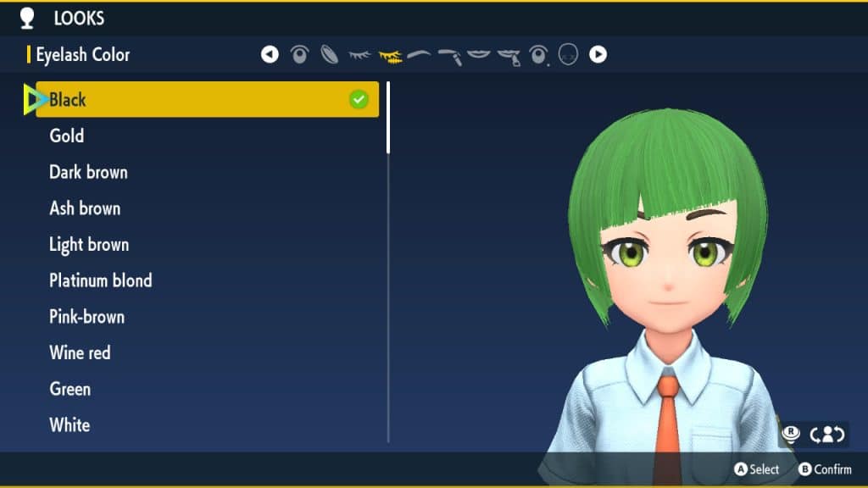This screenshot has width=868, height=488.
Task: Choose Gold eyelash color
Action: tap(66, 136)
